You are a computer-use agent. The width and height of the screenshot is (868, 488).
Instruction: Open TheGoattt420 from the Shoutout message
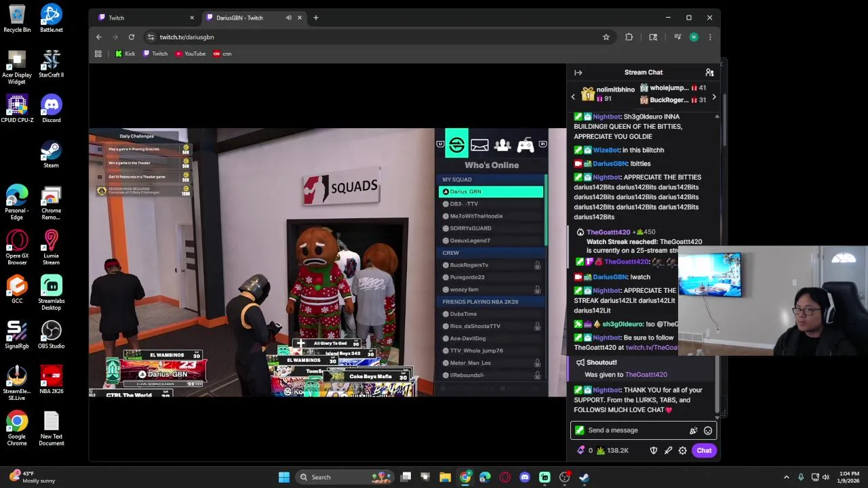click(x=646, y=374)
